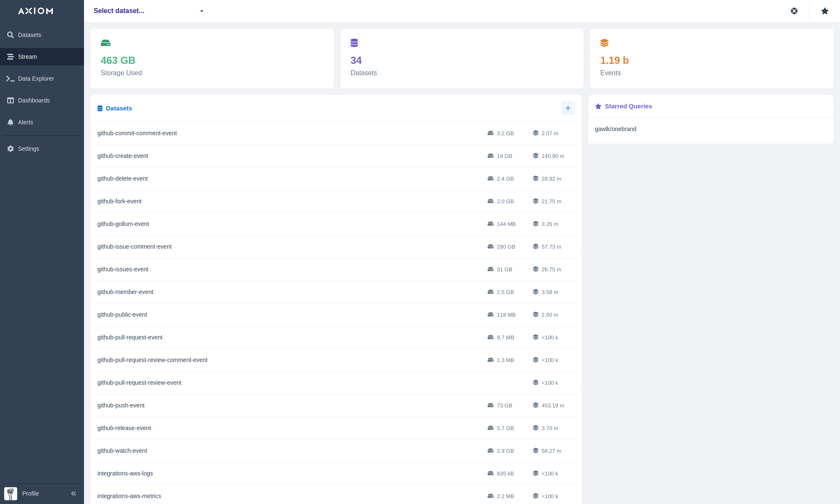The image size is (840, 504).
Task: Collapse sidebar using double chevron icon
Action: coord(73,493)
